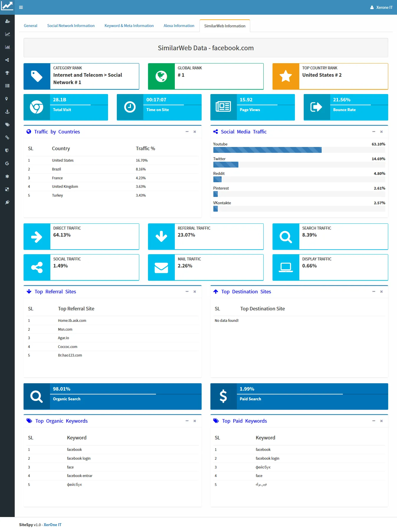Collapse the Traffic by Countries panel
The height and width of the screenshot is (532, 397).
click(x=187, y=132)
